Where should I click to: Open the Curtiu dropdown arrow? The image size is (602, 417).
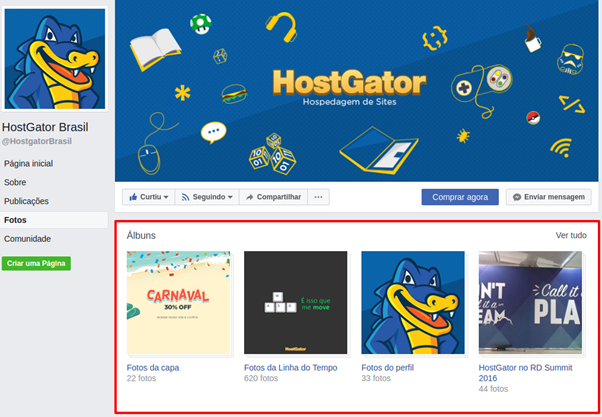[x=166, y=197]
